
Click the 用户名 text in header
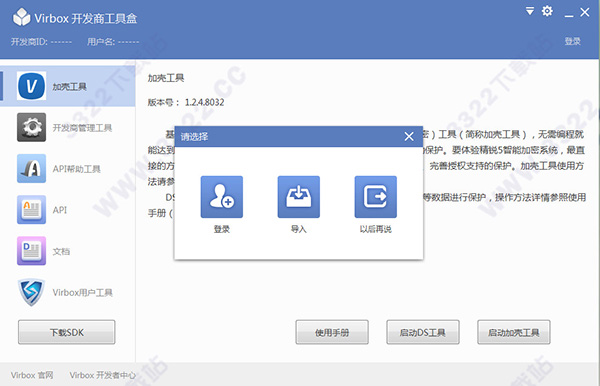pyautogui.click(x=113, y=41)
